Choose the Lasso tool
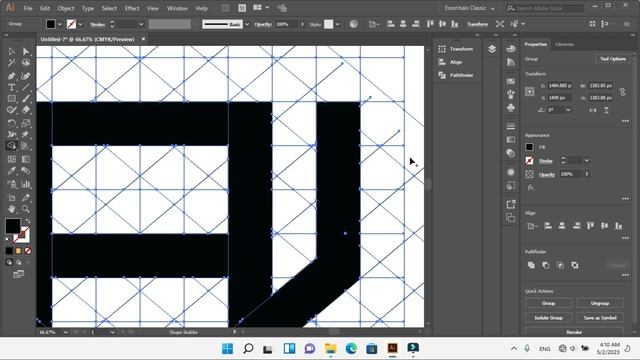The width and height of the screenshot is (640, 360). [26, 63]
